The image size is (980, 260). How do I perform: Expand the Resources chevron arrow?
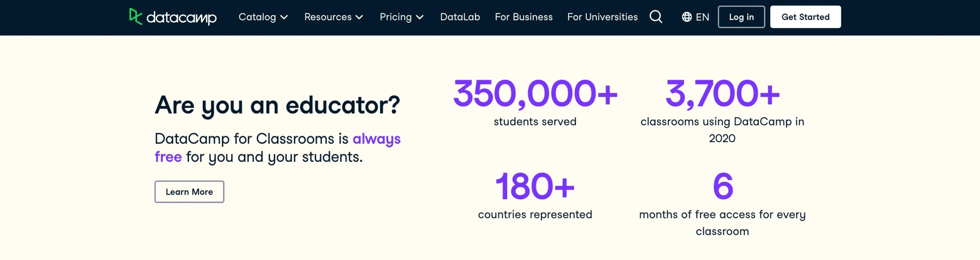coord(359,17)
